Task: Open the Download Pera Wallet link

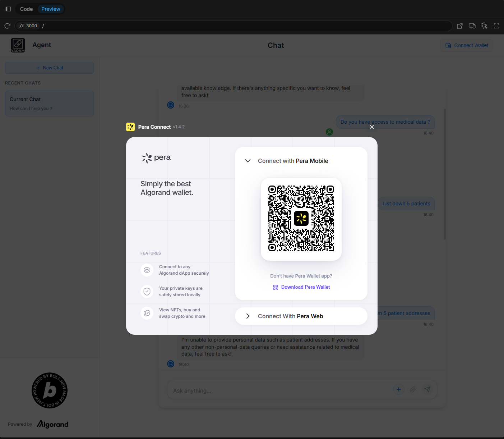Action: click(x=301, y=287)
